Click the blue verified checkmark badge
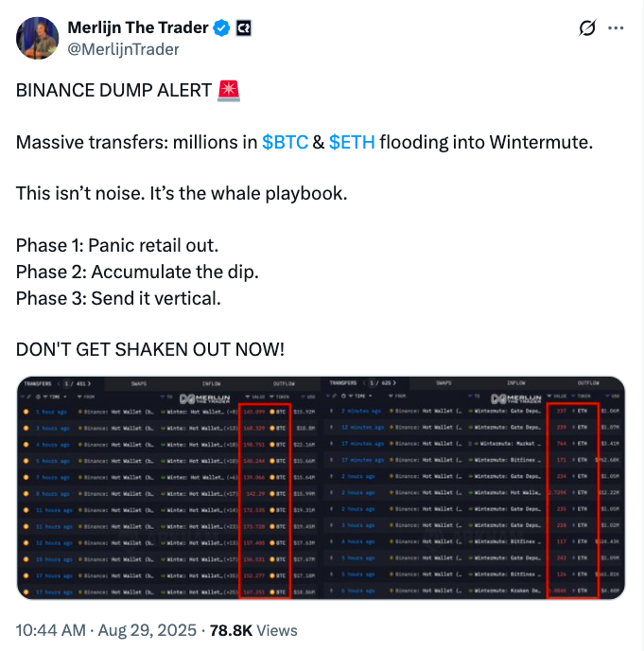Viewport: 644px width, 651px height. coord(221,28)
